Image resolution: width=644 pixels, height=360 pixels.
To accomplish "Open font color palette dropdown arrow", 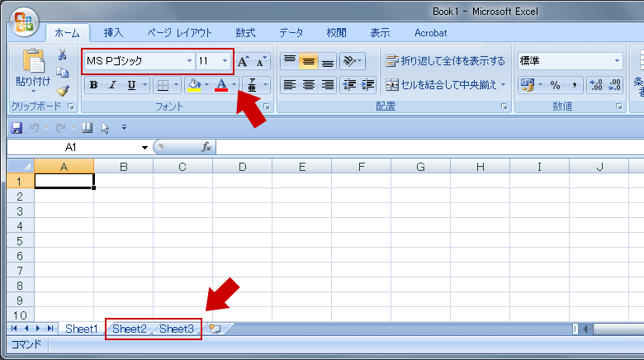I will click(234, 85).
